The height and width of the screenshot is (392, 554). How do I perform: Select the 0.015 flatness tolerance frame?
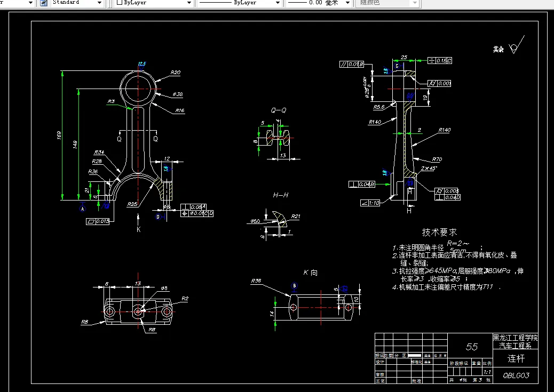coord(98,221)
